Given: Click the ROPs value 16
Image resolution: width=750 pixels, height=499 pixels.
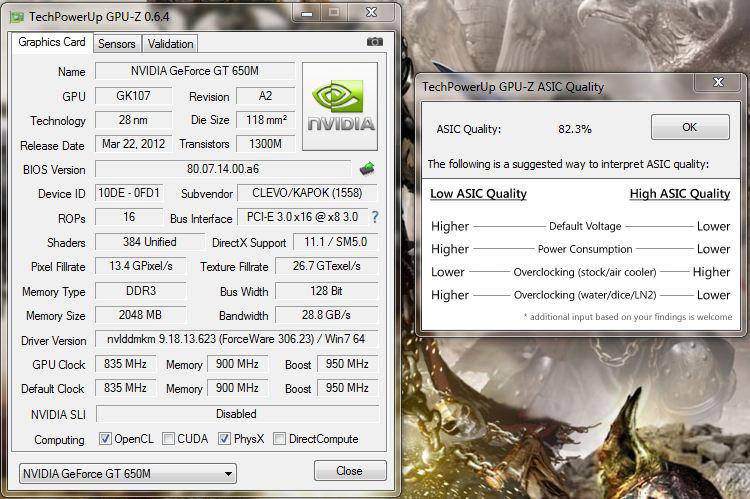Looking at the screenshot, I should (129, 217).
